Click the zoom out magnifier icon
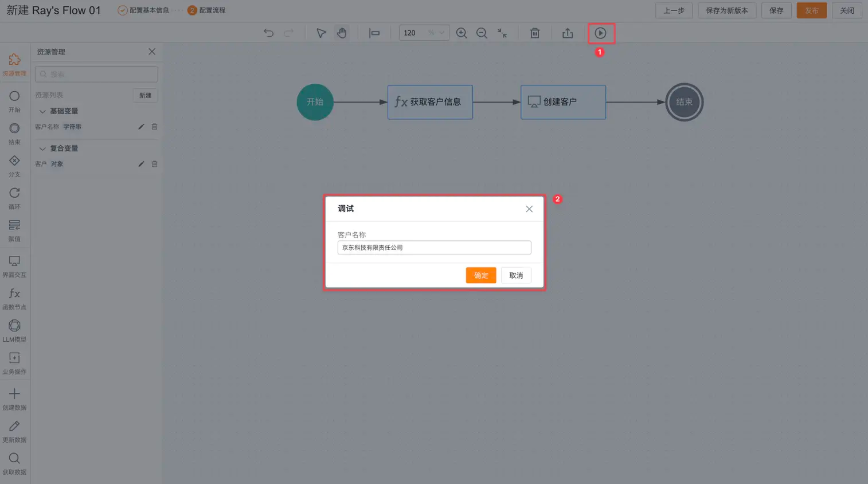This screenshot has width=868, height=484. (481, 33)
